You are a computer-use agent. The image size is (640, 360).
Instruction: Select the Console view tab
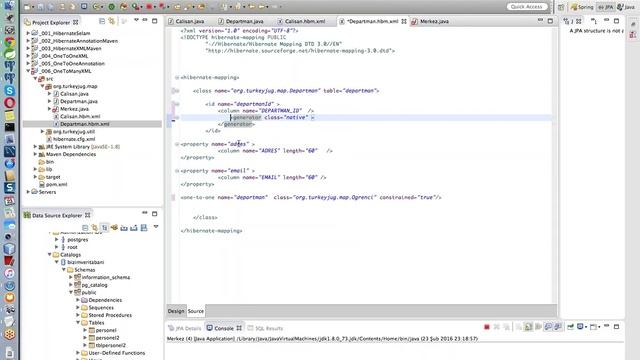tap(224, 328)
